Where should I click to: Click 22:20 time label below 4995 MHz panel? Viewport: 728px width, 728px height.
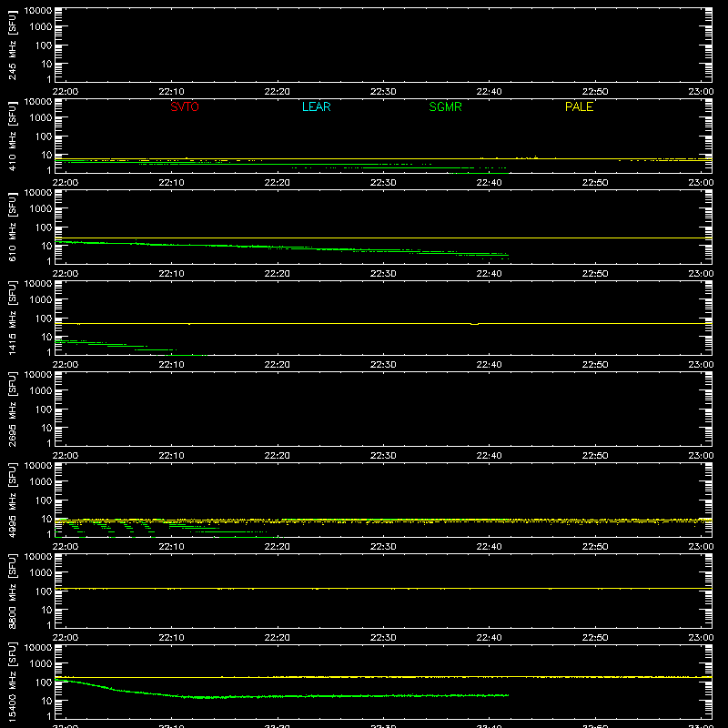[278, 547]
